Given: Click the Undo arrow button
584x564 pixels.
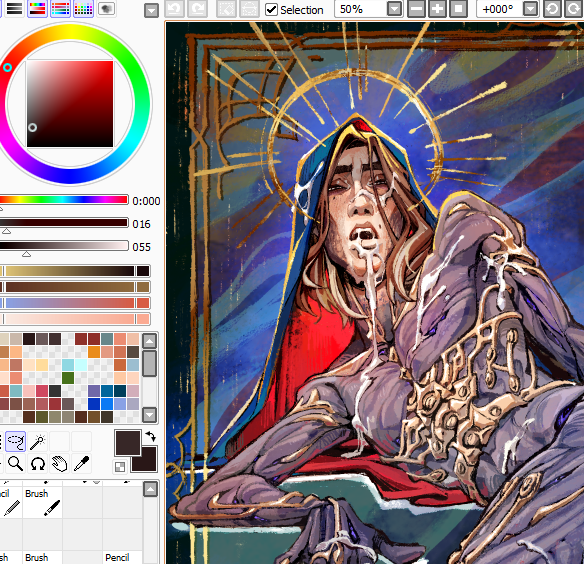Looking at the screenshot, I should tap(174, 9).
